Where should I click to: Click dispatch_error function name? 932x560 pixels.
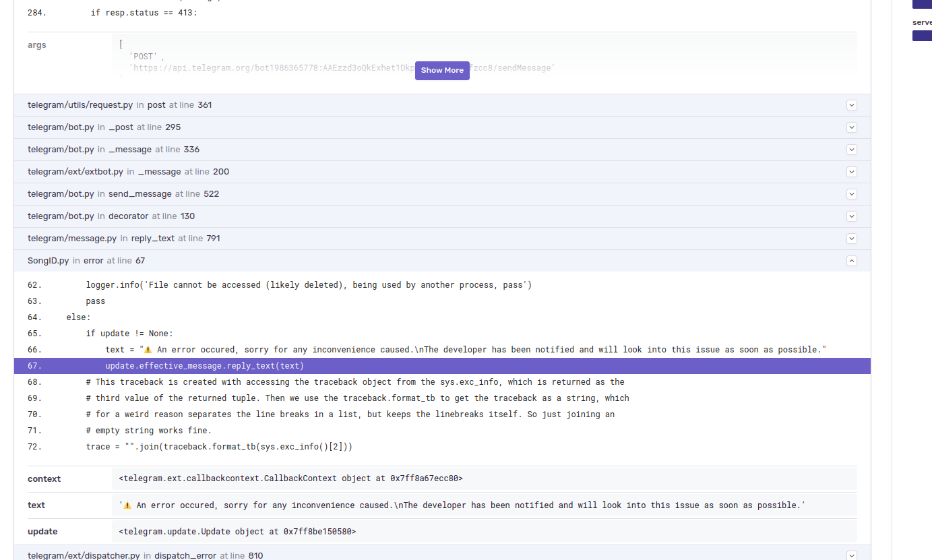[x=184, y=556]
